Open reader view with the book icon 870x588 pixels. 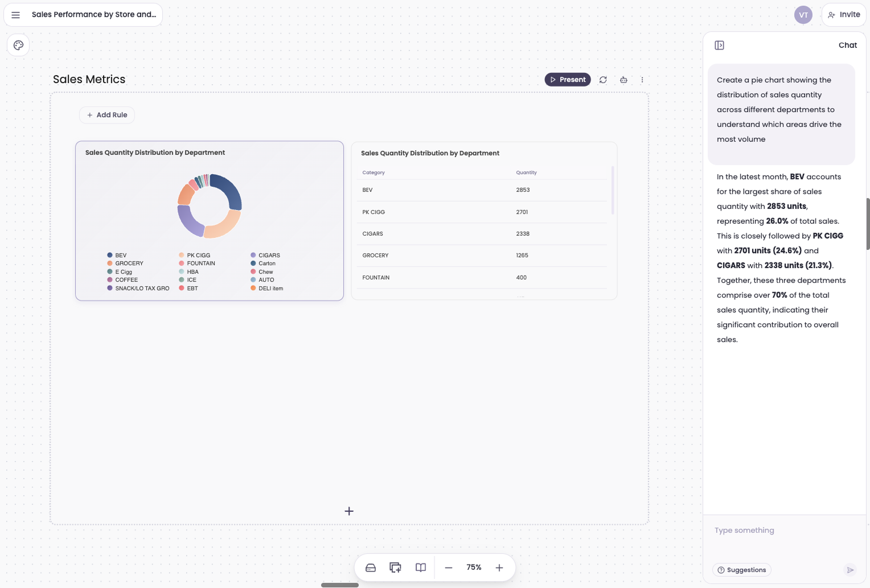[420, 568]
